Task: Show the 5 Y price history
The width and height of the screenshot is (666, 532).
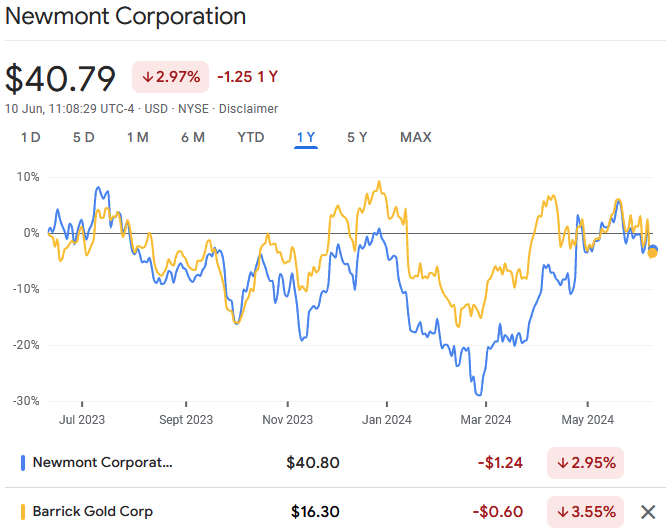Action: tap(358, 137)
